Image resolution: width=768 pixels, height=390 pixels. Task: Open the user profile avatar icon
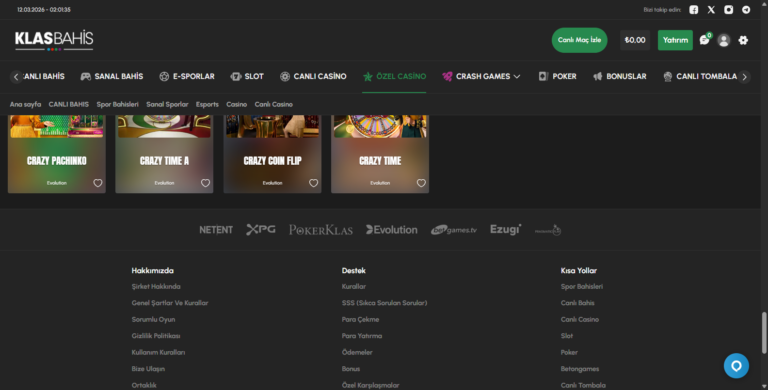724,40
